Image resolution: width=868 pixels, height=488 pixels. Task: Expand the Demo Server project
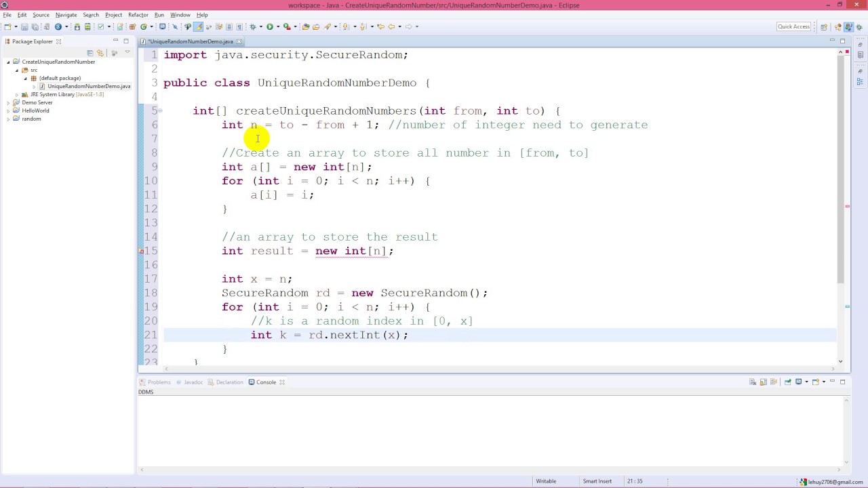(8, 102)
